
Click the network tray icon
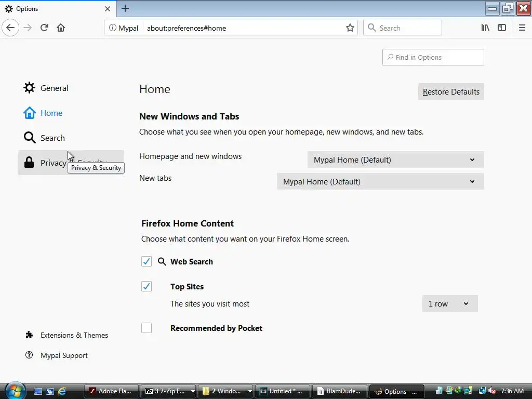pos(482,391)
